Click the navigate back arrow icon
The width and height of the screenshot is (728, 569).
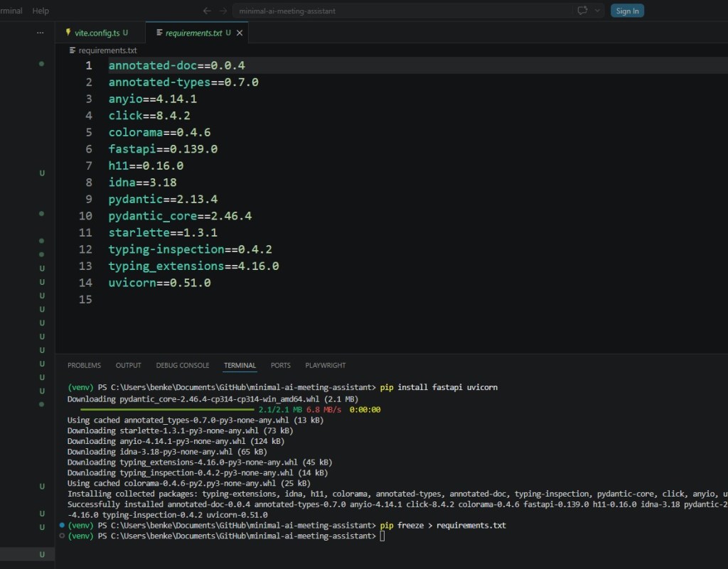[207, 11]
